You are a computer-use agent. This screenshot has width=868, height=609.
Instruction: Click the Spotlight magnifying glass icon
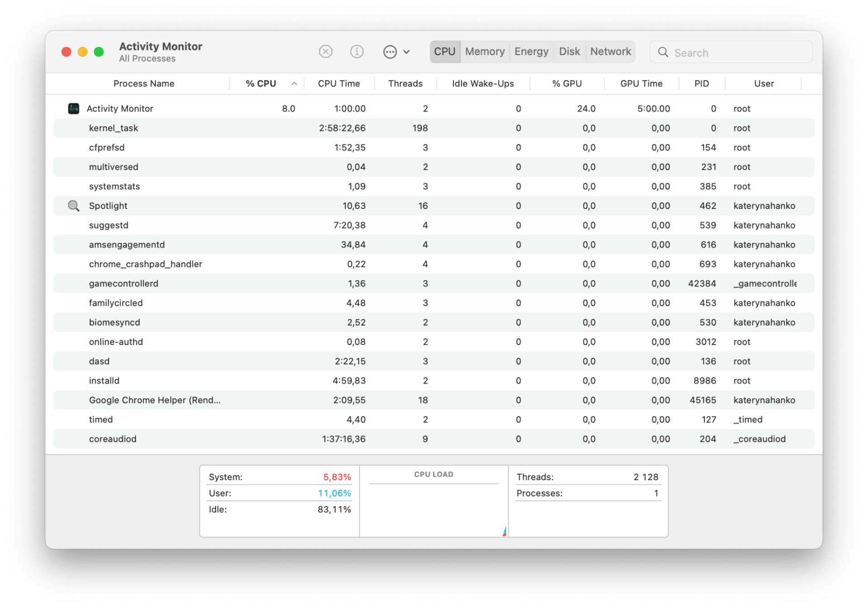[x=73, y=206]
